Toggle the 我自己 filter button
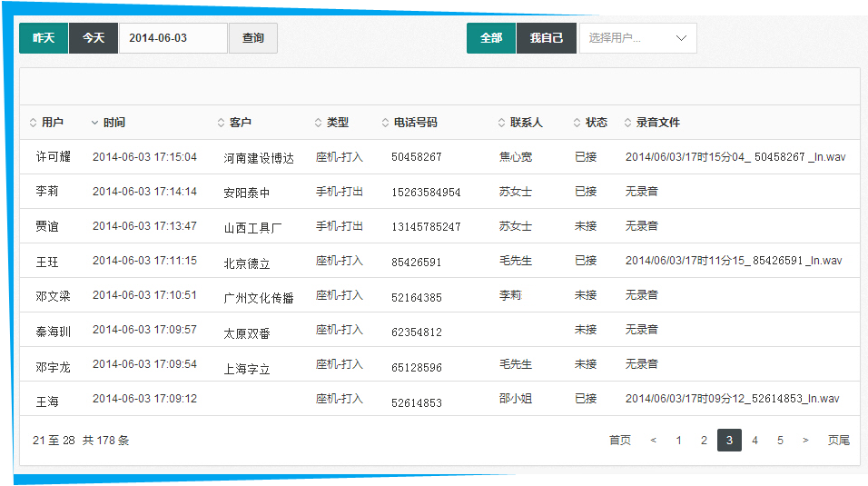Screen dimensions: 868x486 tap(547, 38)
